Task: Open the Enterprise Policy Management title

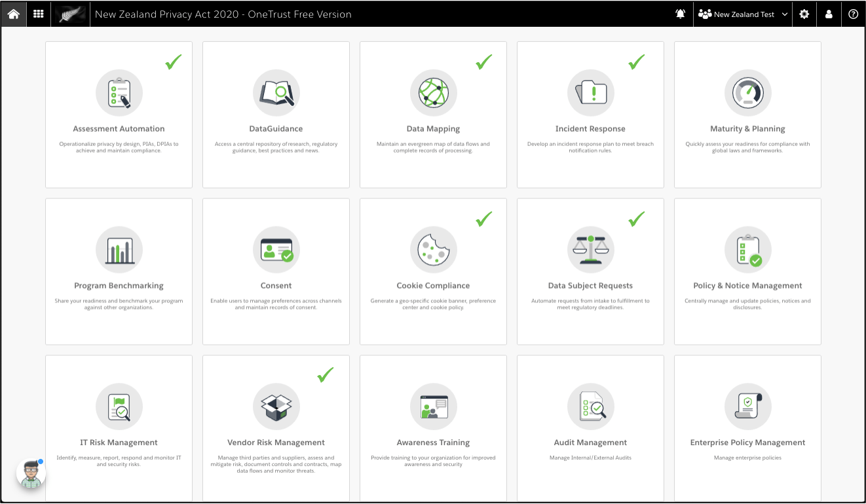Action: pos(748,443)
